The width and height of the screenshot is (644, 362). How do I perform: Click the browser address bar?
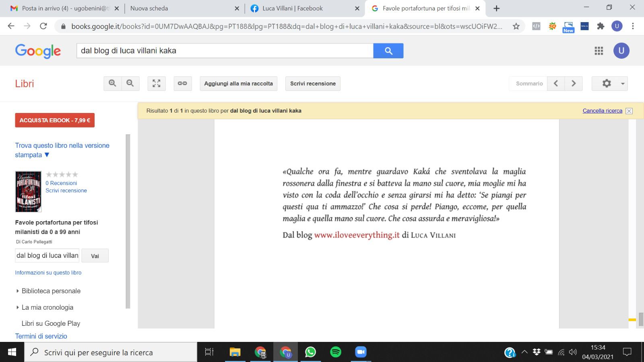287,26
